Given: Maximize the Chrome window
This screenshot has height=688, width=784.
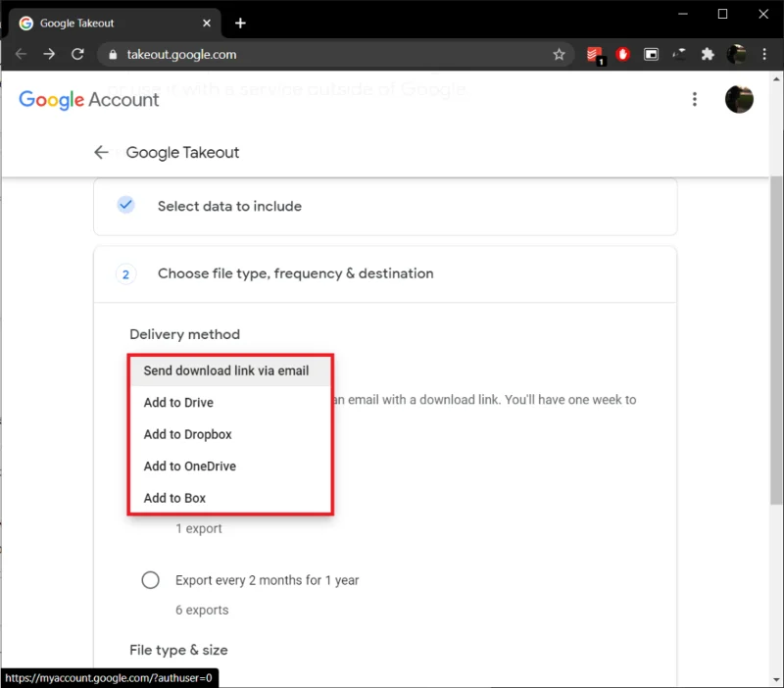Looking at the screenshot, I should point(722,14).
